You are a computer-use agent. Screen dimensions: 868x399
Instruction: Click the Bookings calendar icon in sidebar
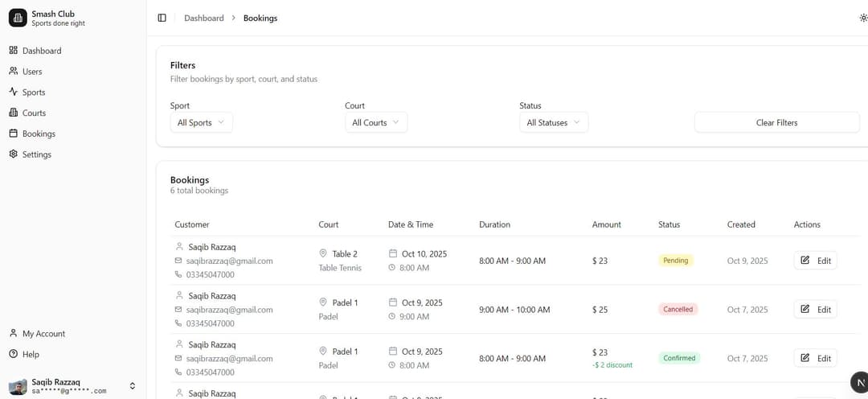click(x=14, y=134)
